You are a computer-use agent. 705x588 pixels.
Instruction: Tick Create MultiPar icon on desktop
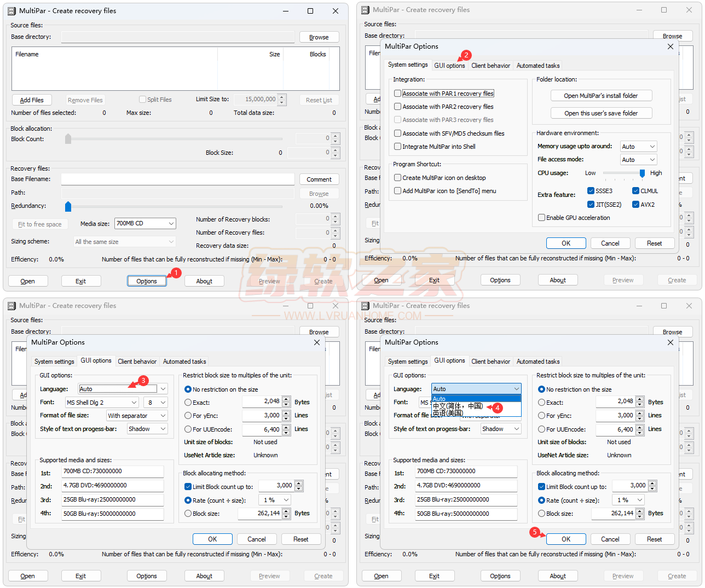tap(398, 178)
